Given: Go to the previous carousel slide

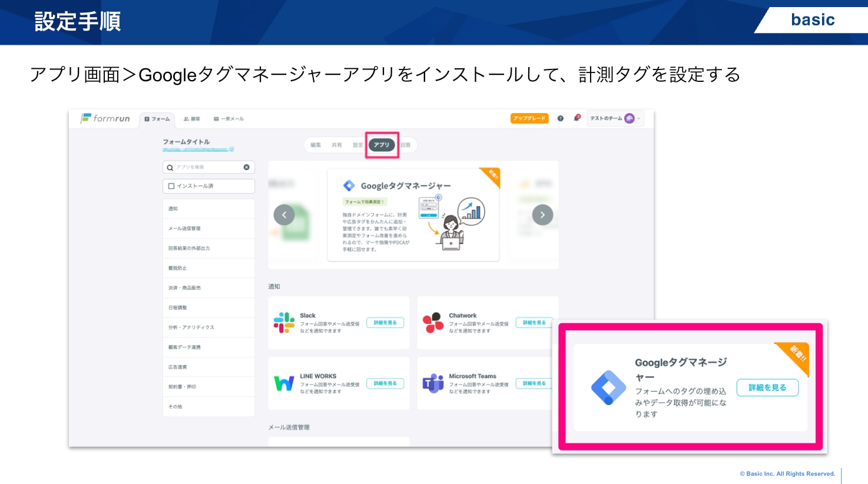Looking at the screenshot, I should 284,215.
